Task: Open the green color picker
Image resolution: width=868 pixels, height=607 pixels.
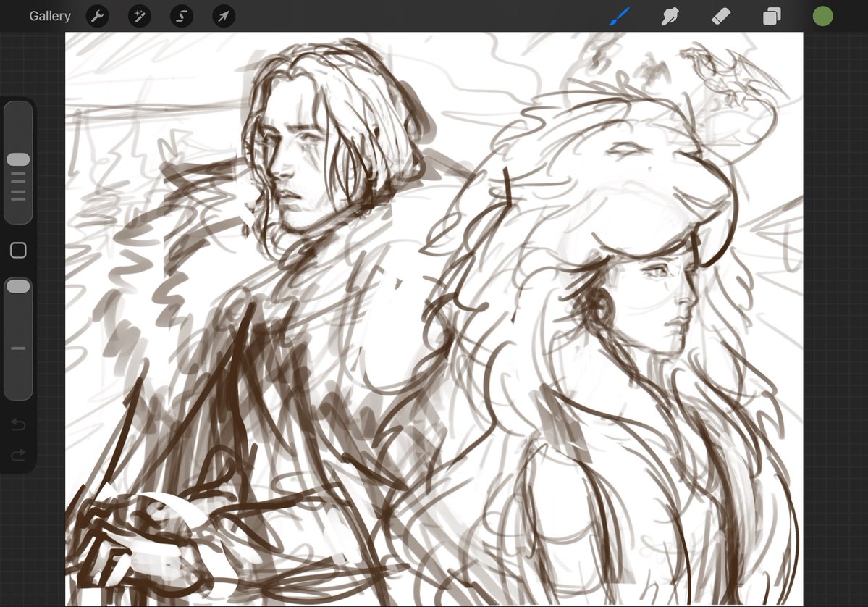Action: pyautogui.click(x=822, y=16)
